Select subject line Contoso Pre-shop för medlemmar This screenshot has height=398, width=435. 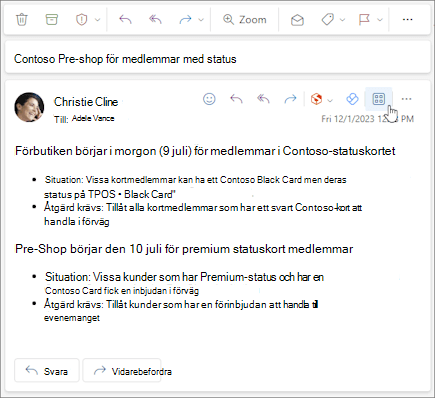coord(125,59)
